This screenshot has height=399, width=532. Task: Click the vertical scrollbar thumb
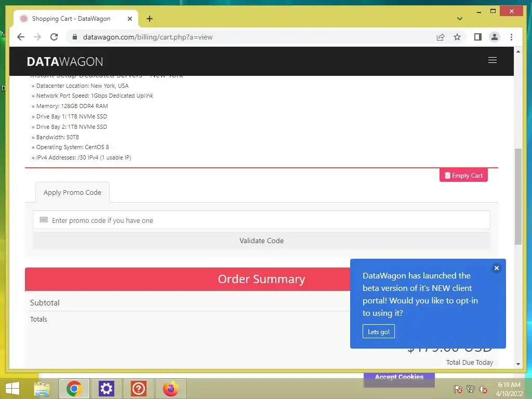[x=518, y=196]
